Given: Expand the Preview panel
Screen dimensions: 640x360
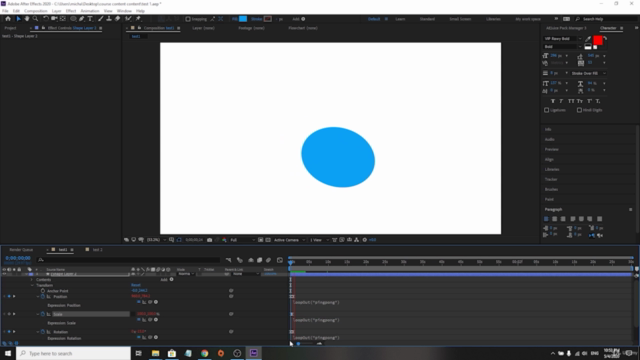Looking at the screenshot, I should tap(551, 149).
